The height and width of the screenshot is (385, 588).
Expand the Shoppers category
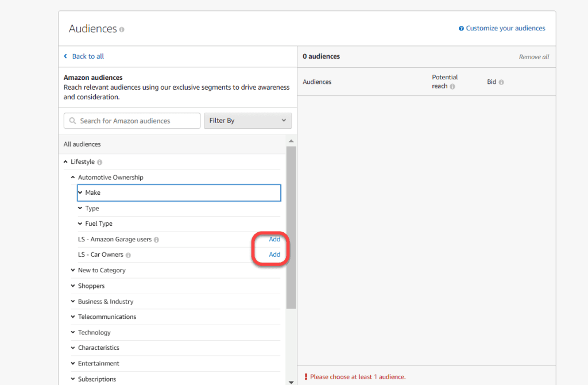[73, 286]
